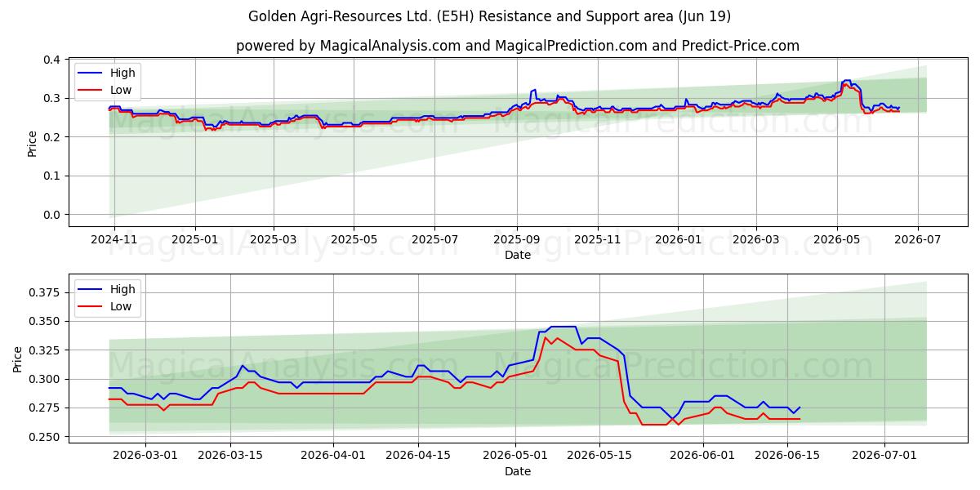Click the 2026-07 date label on top chart
980x490 pixels.
coord(918,239)
